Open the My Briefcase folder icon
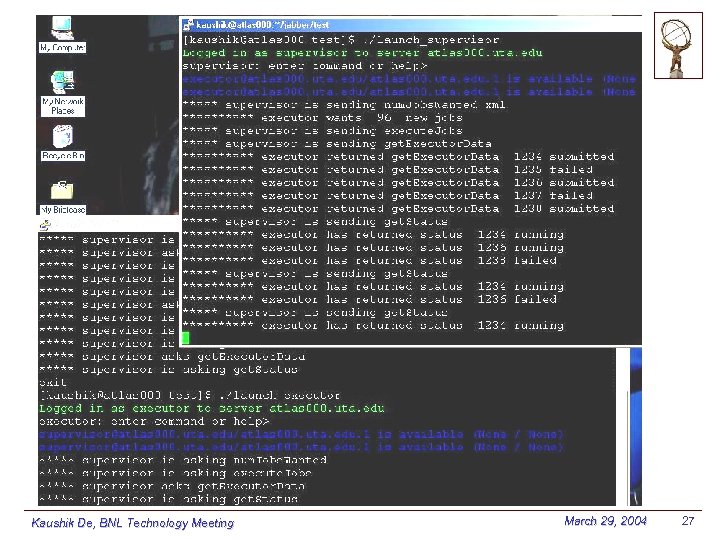The height and width of the screenshot is (540, 720). pyautogui.click(x=62, y=191)
